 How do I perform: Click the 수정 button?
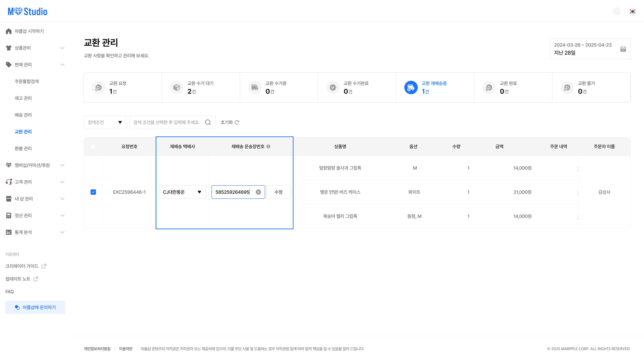(x=278, y=192)
